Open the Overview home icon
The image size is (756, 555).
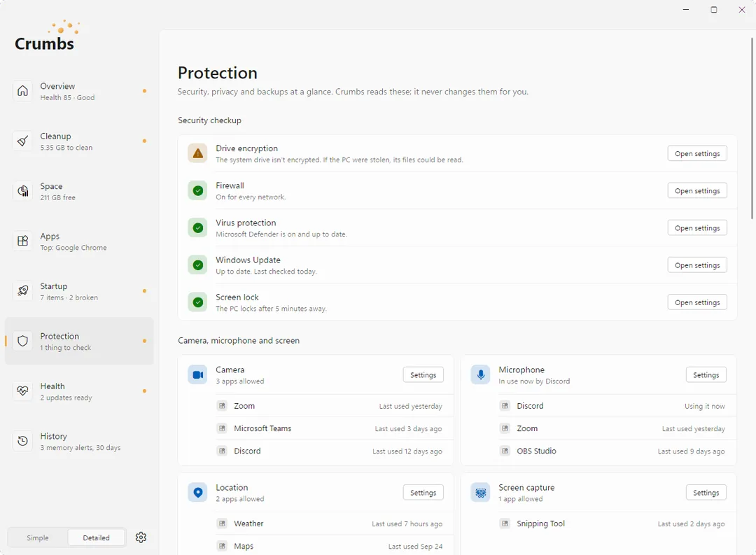point(22,91)
